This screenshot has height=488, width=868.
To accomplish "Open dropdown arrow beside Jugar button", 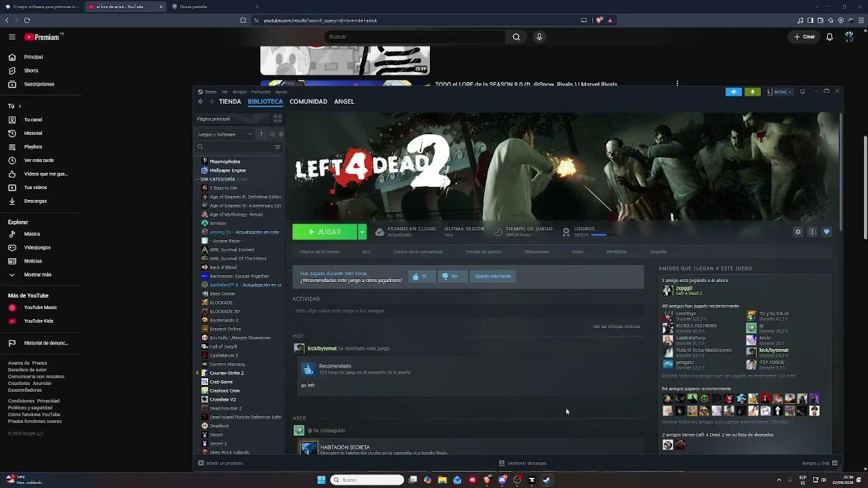I will coord(362,232).
